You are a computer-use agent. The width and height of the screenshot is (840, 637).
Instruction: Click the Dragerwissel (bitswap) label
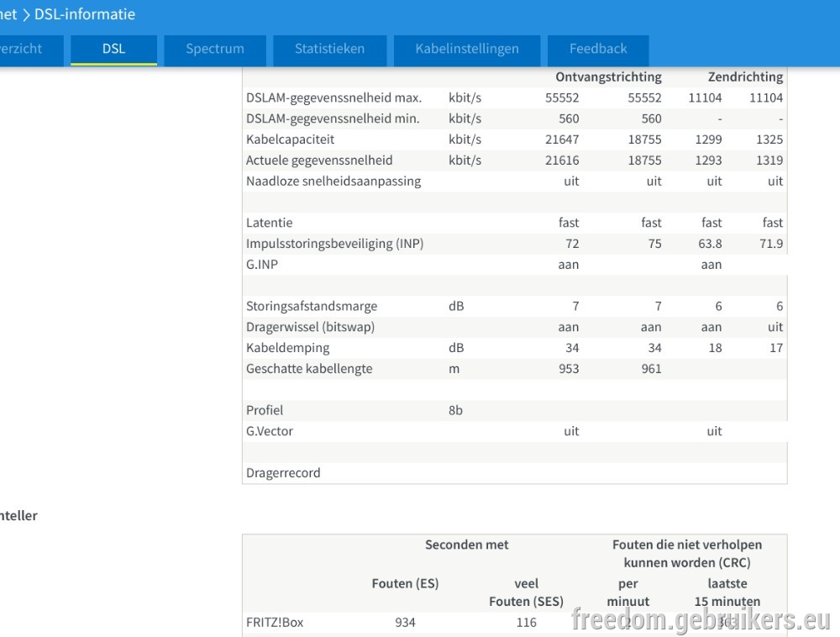[x=310, y=328]
